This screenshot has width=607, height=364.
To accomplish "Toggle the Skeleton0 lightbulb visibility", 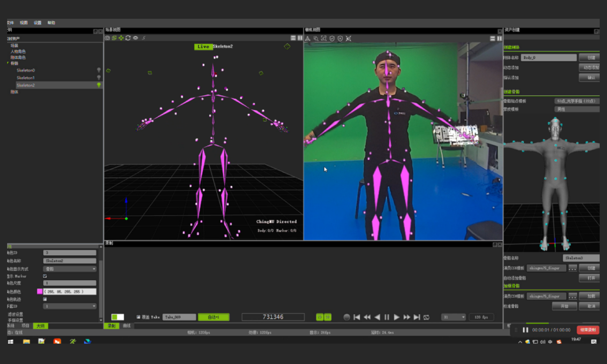I will tap(99, 70).
